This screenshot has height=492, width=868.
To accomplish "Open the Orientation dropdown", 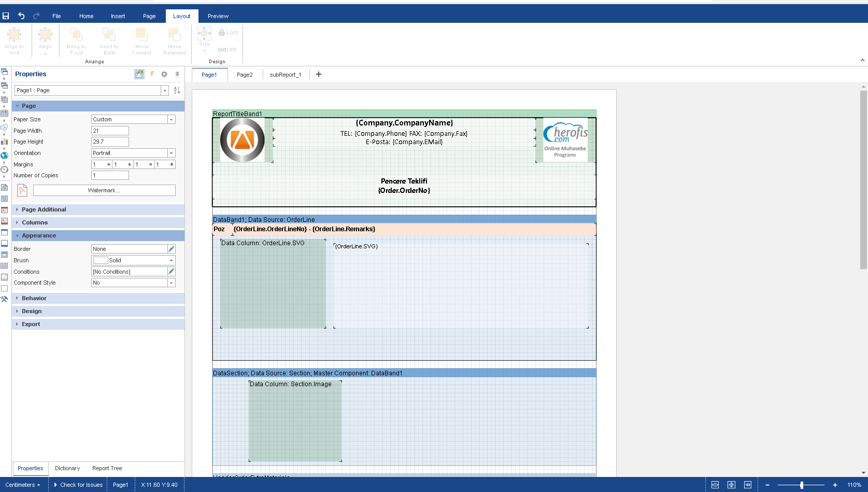I will [x=171, y=153].
